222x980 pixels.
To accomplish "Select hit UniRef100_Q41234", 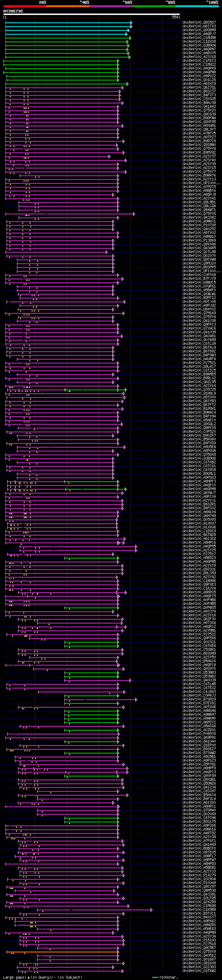I will (x=199, y=787).
